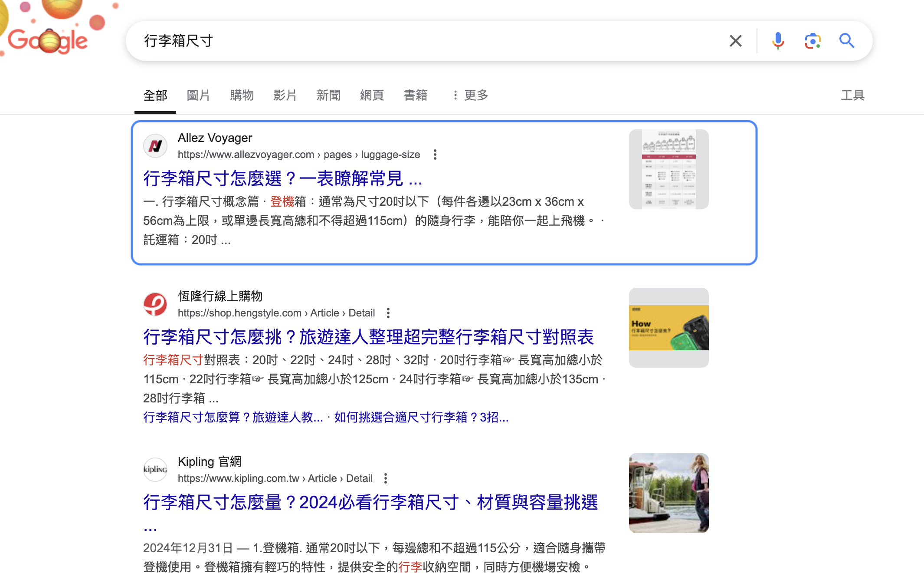924x573 pixels.
Task: Click the 恆隆行 red favicon
Action: click(x=155, y=304)
